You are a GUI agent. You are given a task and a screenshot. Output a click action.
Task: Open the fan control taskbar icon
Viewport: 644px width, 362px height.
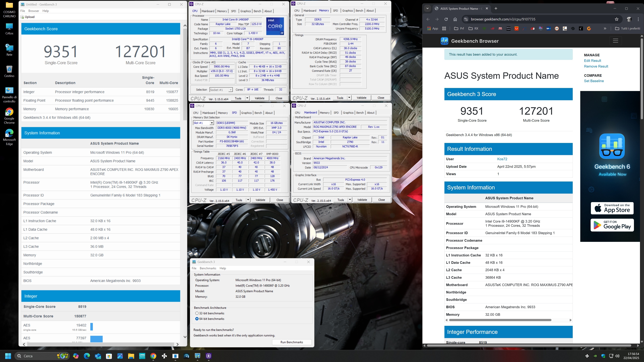[x=164, y=356]
